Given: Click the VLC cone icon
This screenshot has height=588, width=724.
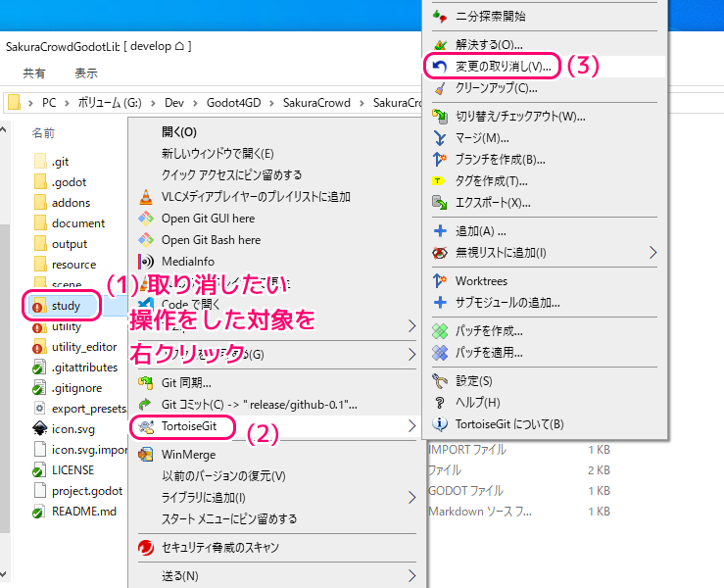Looking at the screenshot, I should pyautogui.click(x=146, y=197).
